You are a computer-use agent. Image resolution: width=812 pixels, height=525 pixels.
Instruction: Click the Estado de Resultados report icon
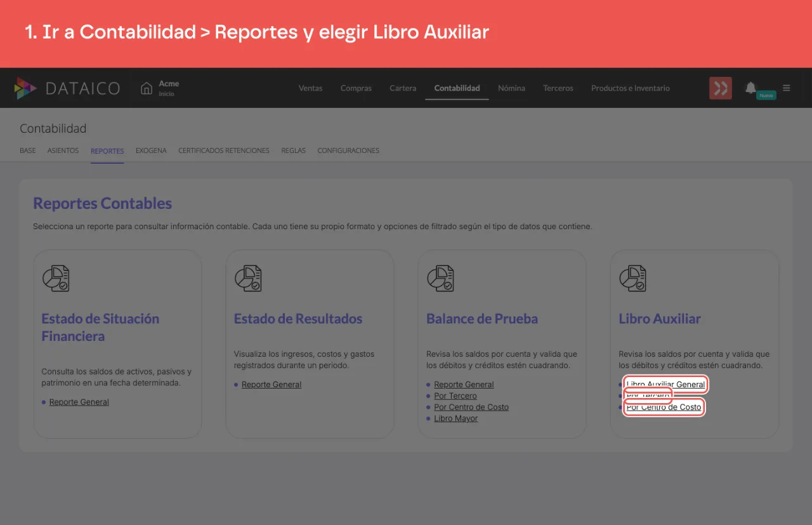point(248,278)
